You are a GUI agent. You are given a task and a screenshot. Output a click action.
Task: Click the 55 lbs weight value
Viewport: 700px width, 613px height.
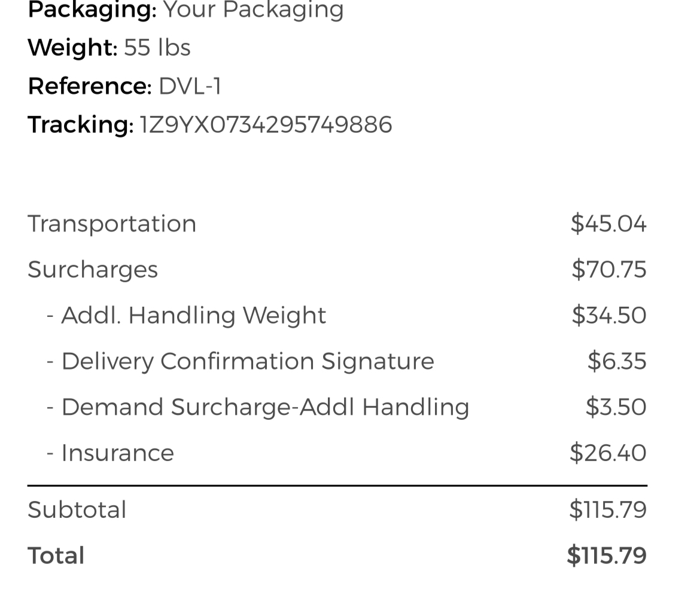click(x=157, y=48)
